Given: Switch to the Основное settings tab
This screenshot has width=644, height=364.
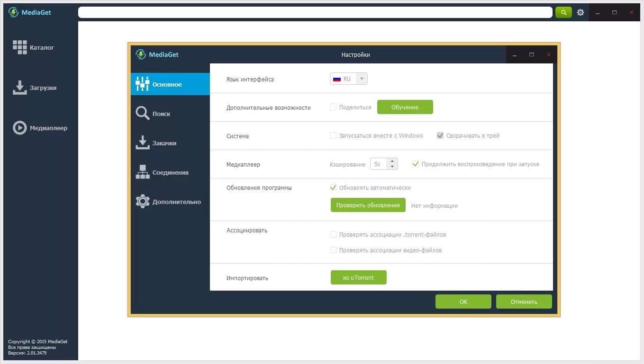Looking at the screenshot, I should click(170, 84).
